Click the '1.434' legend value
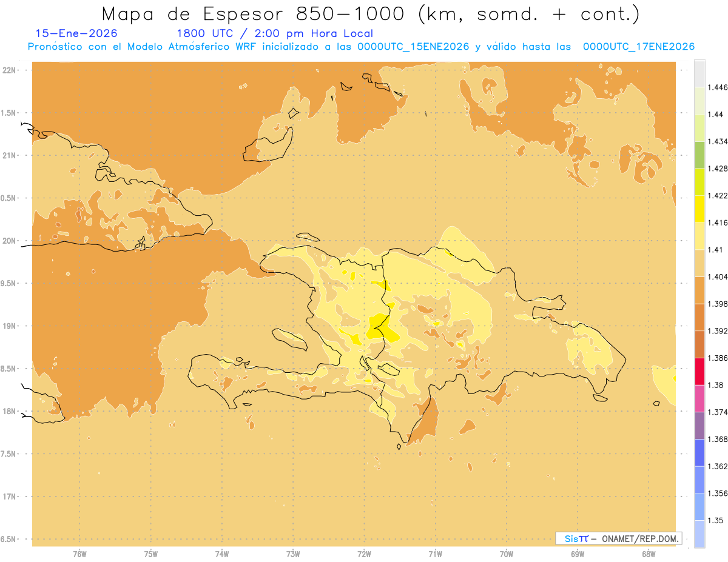The image size is (728, 562). (718, 141)
